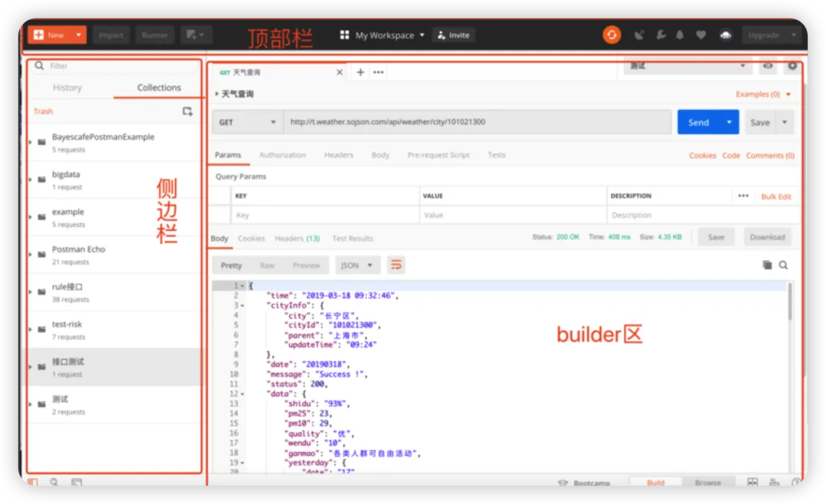Click the environment quick look eye icon
Image resolution: width=826 pixels, height=504 pixels.
point(768,66)
